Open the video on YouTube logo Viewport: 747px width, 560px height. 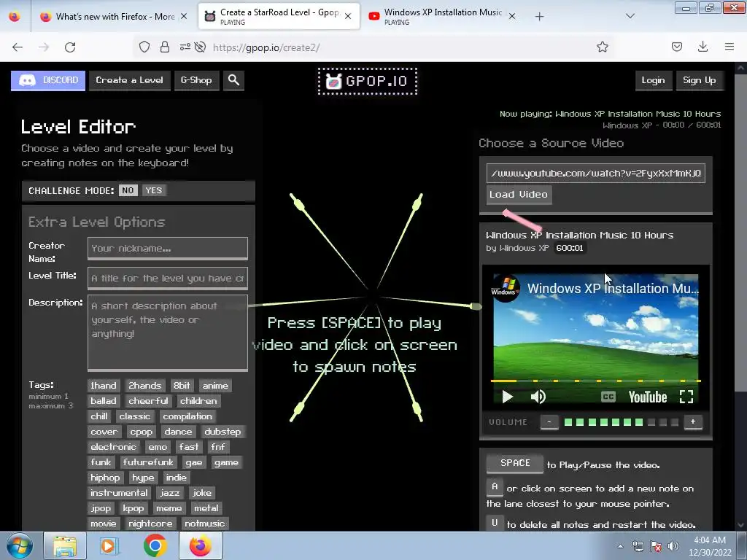click(648, 397)
